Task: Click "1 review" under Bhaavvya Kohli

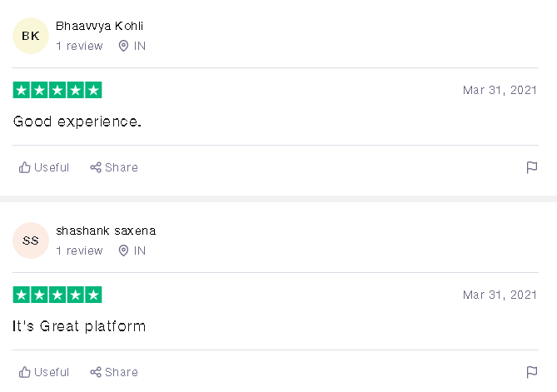Action: [79, 47]
